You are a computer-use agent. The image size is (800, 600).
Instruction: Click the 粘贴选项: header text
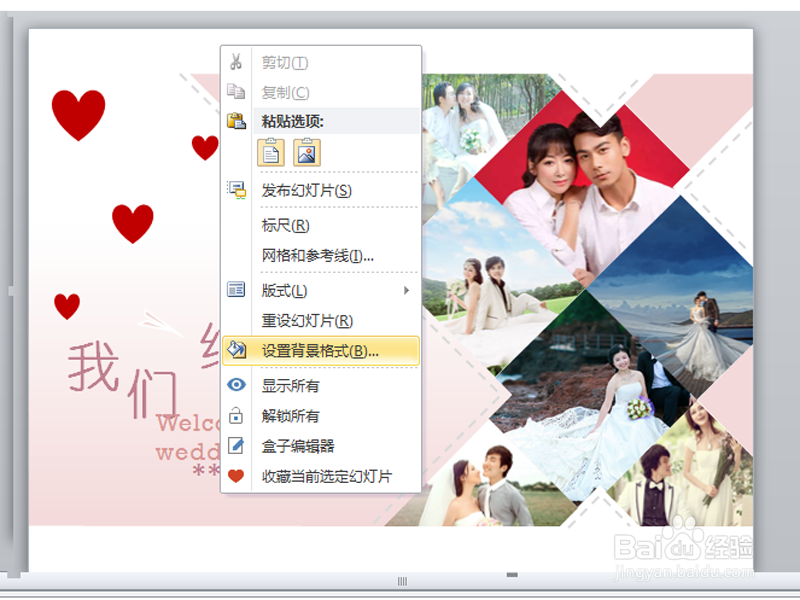292,121
